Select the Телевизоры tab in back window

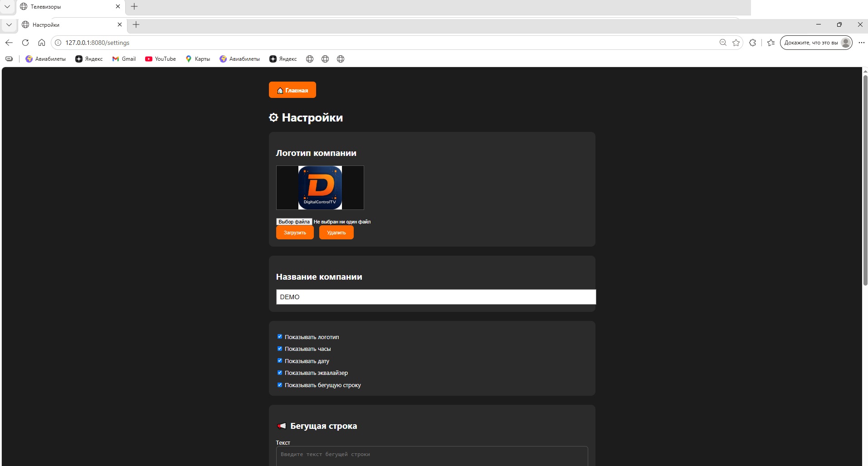coord(70,7)
